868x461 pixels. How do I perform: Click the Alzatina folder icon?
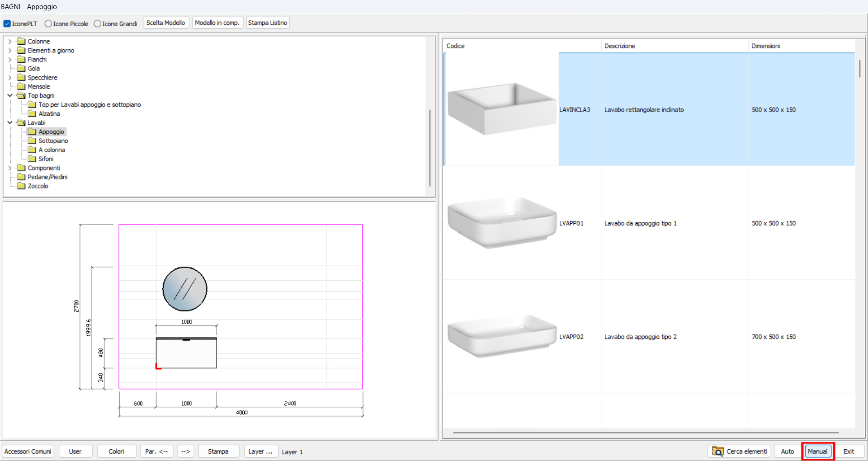32,113
